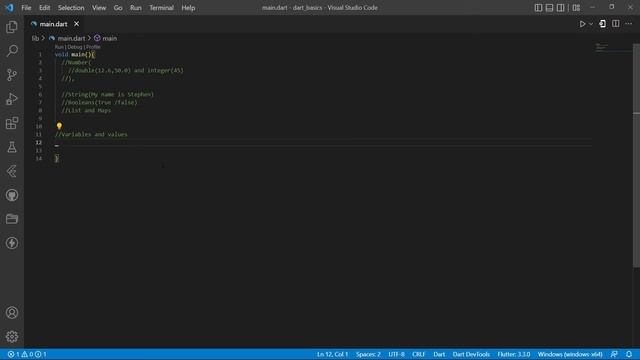The width and height of the screenshot is (640, 360).
Task: Open the Source Control view
Action: (12, 75)
